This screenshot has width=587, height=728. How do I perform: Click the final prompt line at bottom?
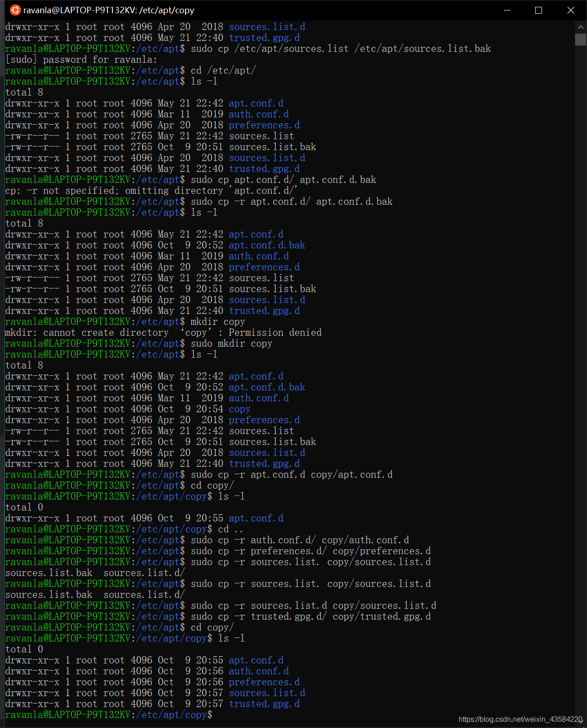click(109, 715)
